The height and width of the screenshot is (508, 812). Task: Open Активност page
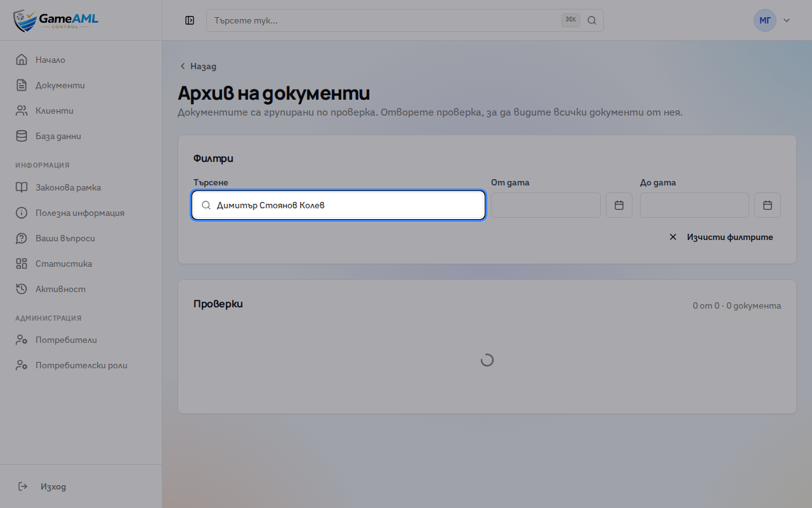point(81,289)
